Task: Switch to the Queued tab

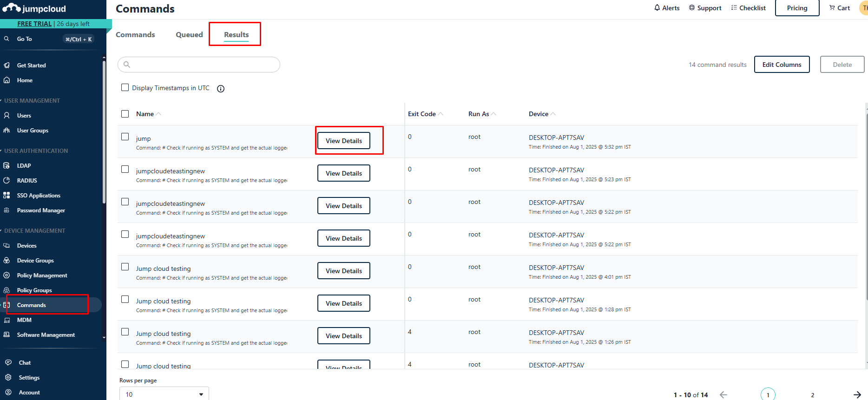Action: [x=189, y=35]
